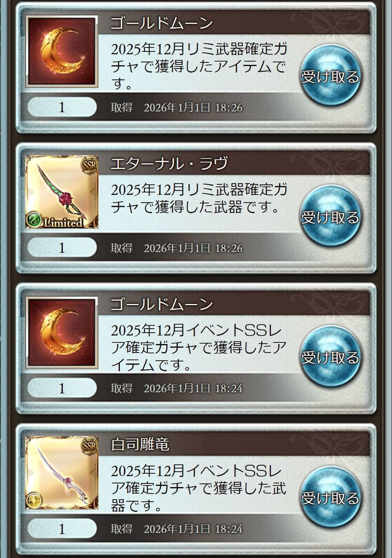
Task: Tap the エターナル・ラヴ description text
Action: tap(199, 198)
